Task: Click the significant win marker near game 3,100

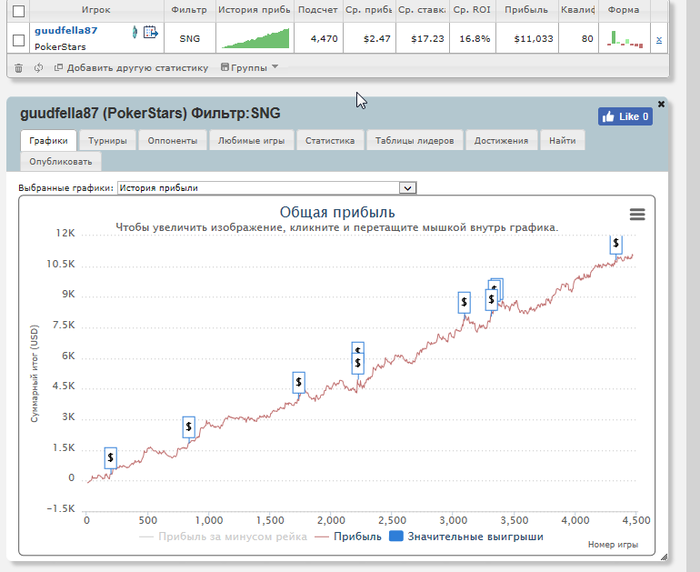Action: click(464, 302)
